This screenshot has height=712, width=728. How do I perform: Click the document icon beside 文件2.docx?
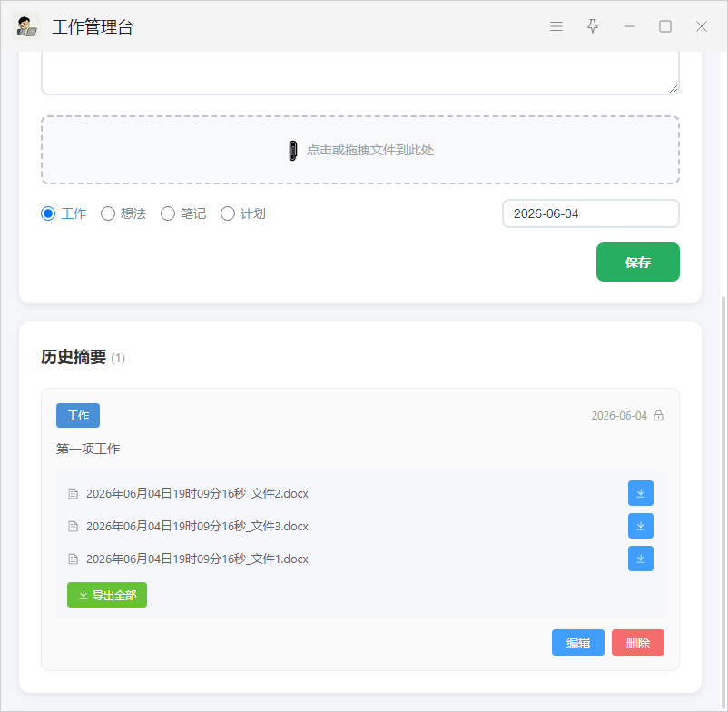tap(73, 493)
